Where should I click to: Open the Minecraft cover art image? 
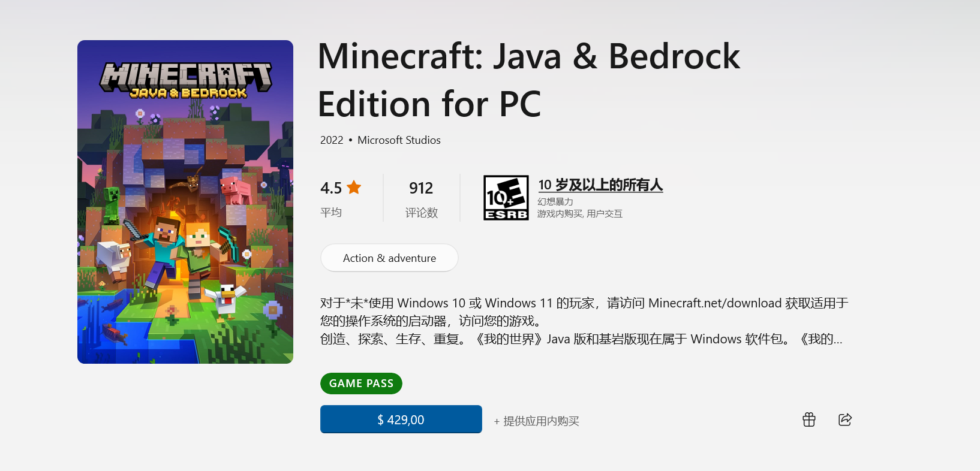click(185, 202)
